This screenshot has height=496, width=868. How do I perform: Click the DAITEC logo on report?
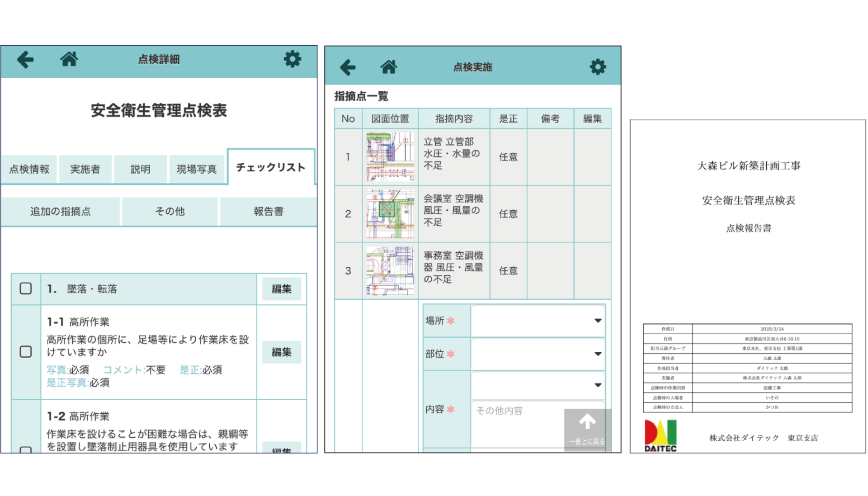click(x=660, y=436)
